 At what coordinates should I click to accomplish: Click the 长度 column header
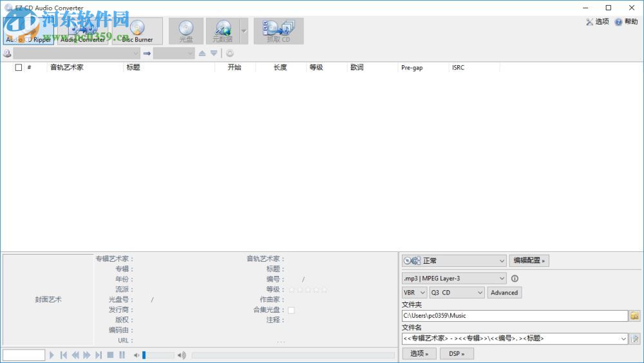pos(281,68)
